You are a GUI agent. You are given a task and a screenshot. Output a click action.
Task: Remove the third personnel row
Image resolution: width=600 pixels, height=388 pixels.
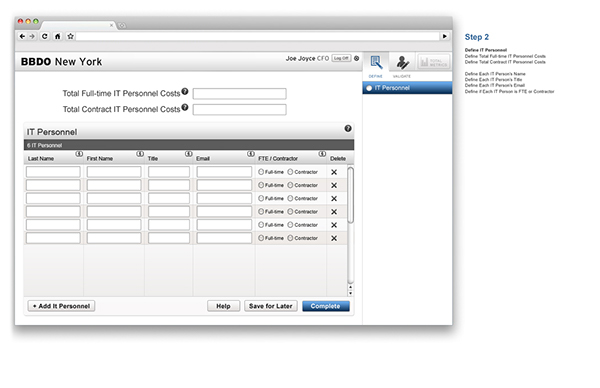(x=334, y=199)
